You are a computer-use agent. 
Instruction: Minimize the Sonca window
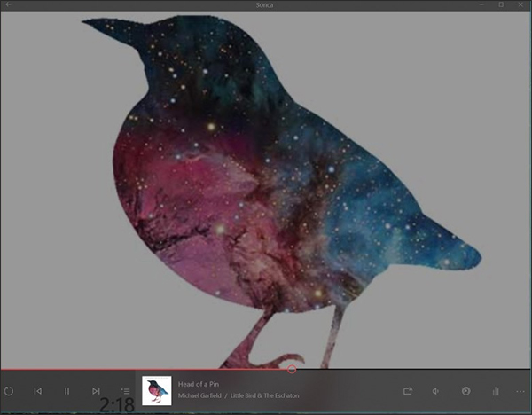(x=480, y=5)
